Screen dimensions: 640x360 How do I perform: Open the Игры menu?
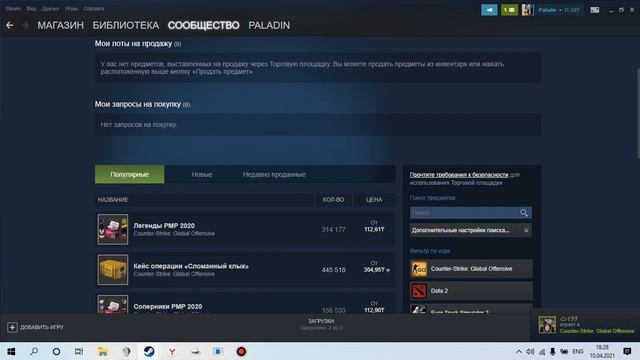click(x=71, y=9)
